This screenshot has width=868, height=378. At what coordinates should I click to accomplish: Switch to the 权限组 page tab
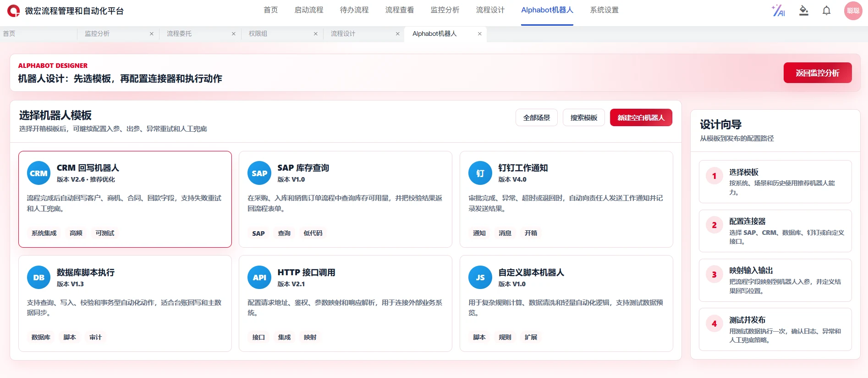258,33
